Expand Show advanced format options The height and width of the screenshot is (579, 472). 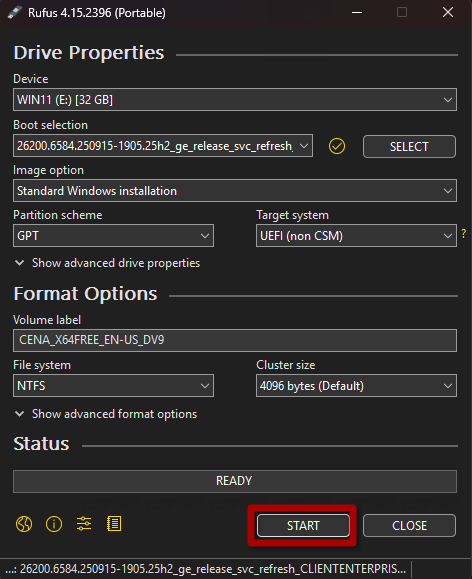coord(106,414)
